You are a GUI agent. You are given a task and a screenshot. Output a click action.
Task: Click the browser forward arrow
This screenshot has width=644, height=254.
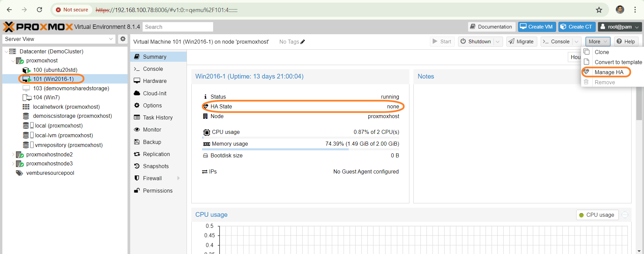click(24, 10)
